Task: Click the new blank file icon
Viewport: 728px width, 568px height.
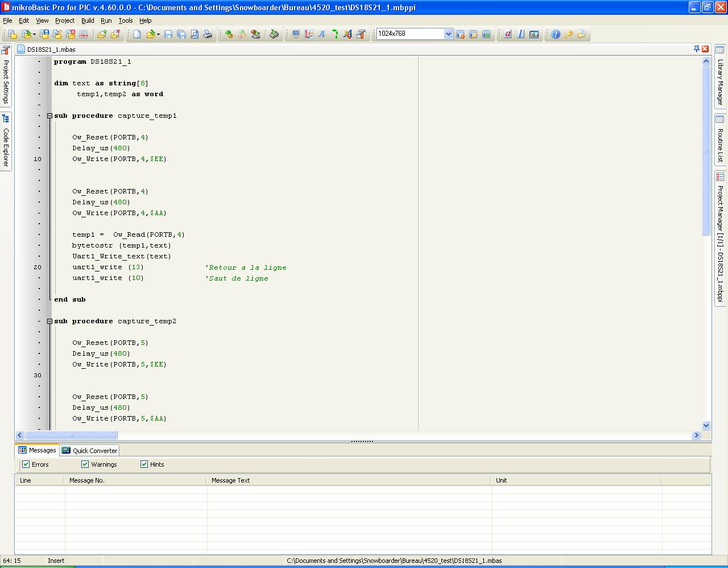Action: (137, 34)
